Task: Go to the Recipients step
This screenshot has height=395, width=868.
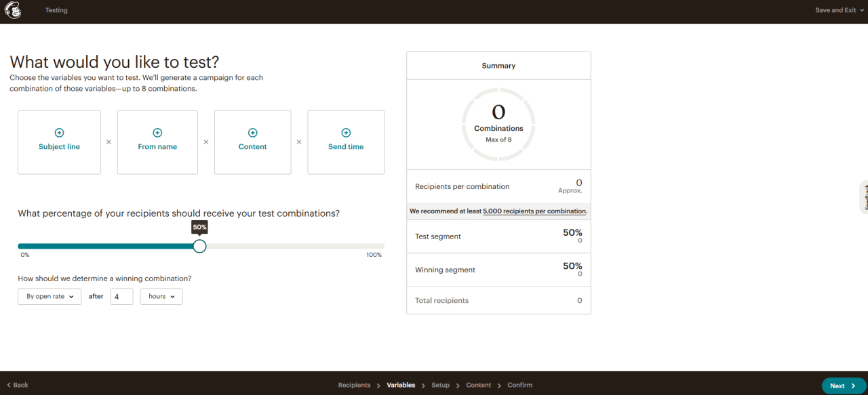Action: click(354, 385)
